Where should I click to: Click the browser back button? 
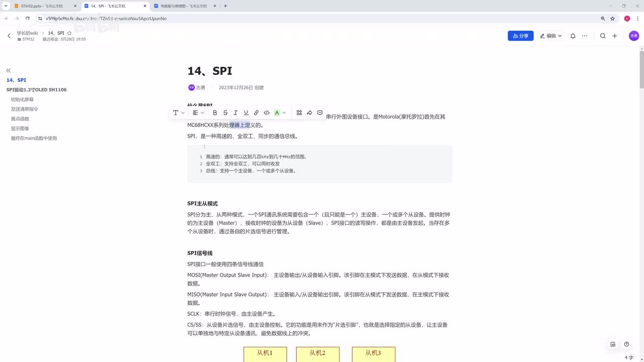(7, 19)
